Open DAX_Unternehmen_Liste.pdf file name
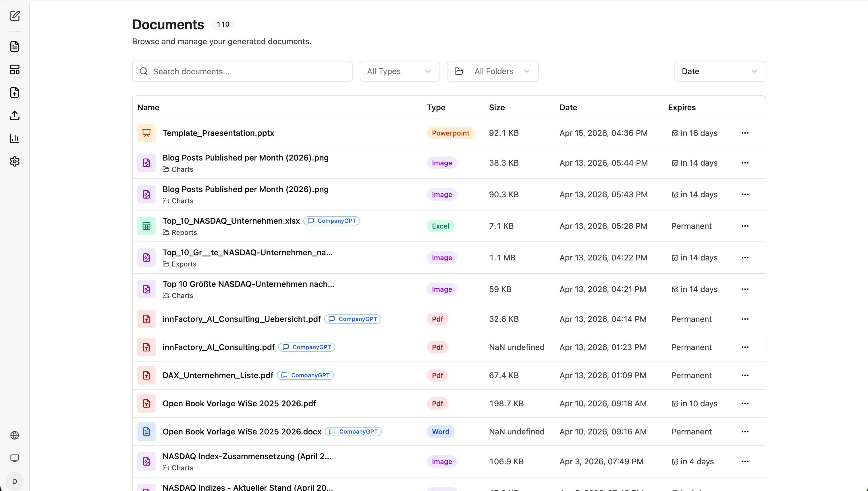Image resolution: width=868 pixels, height=491 pixels. (x=218, y=375)
